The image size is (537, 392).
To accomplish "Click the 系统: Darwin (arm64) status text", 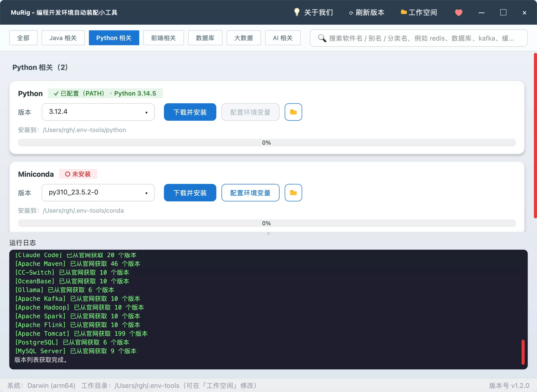I will point(41,386).
